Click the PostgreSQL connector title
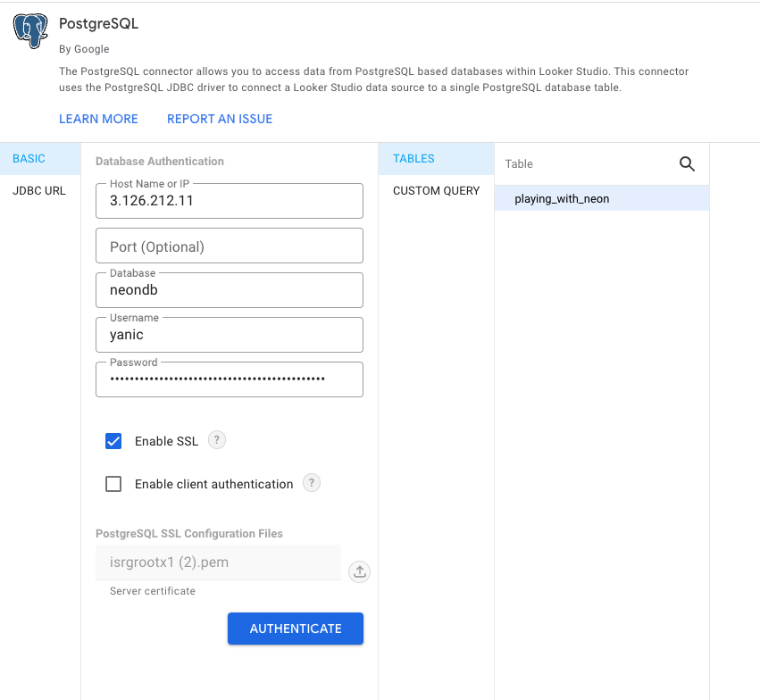 pos(99,24)
